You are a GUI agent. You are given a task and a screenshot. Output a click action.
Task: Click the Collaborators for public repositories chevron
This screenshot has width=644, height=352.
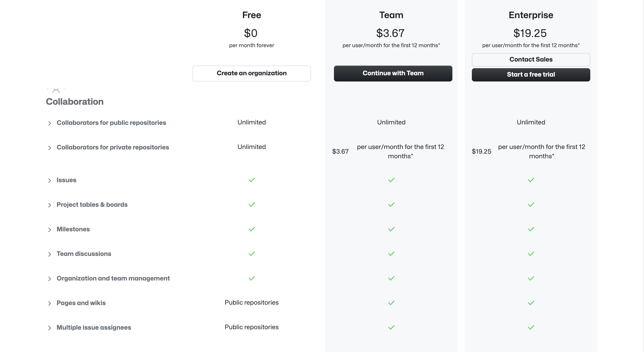(x=49, y=123)
